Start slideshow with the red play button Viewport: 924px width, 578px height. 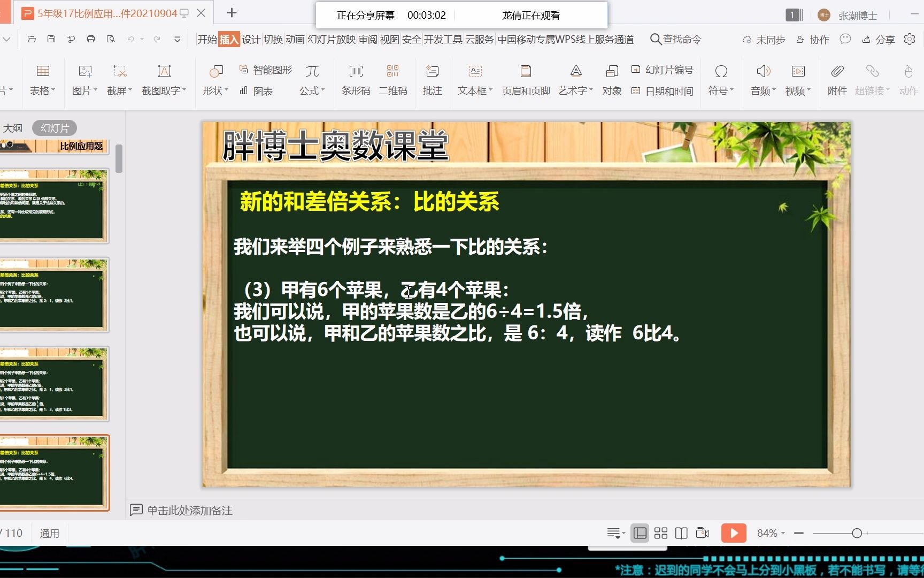tap(734, 533)
